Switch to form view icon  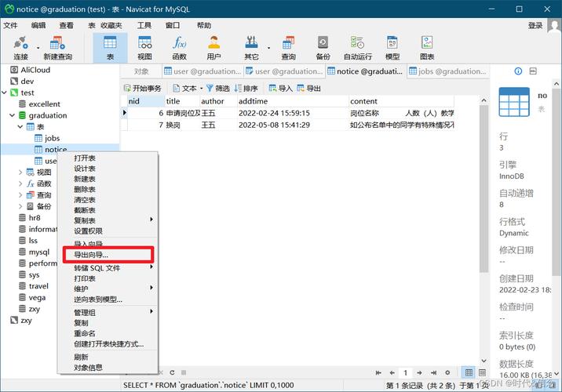pos(483,372)
